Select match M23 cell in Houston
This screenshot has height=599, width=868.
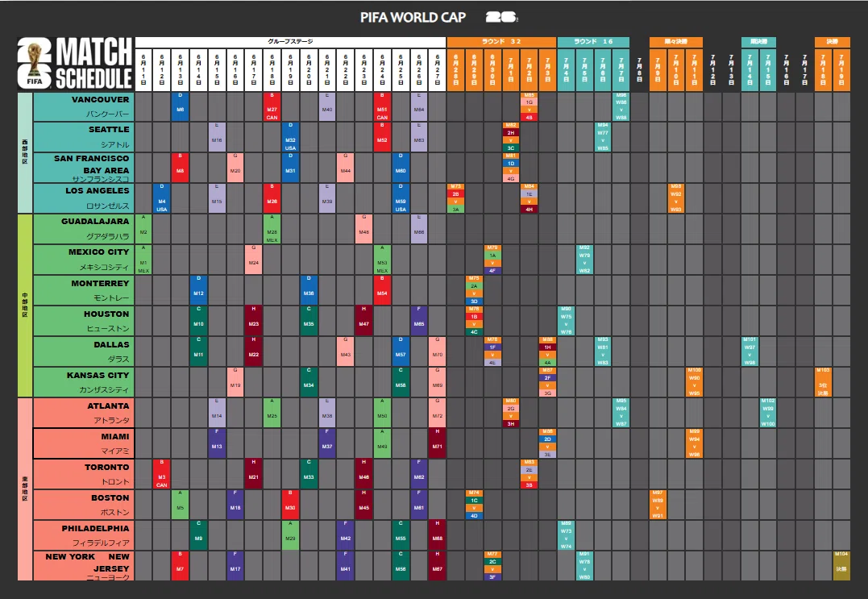pos(254,321)
